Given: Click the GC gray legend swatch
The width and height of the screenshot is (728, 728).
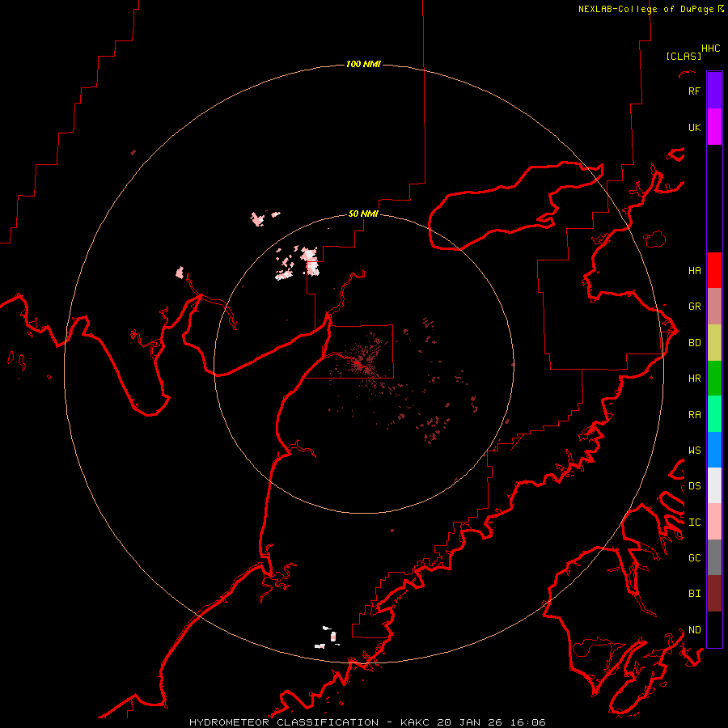Looking at the screenshot, I should pos(714,557).
